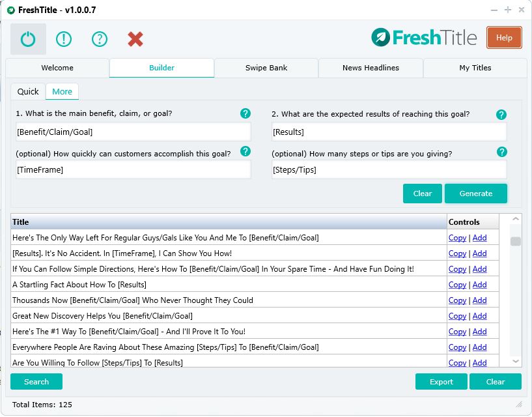Click the Export button
The height and width of the screenshot is (417, 532).
tap(441, 382)
